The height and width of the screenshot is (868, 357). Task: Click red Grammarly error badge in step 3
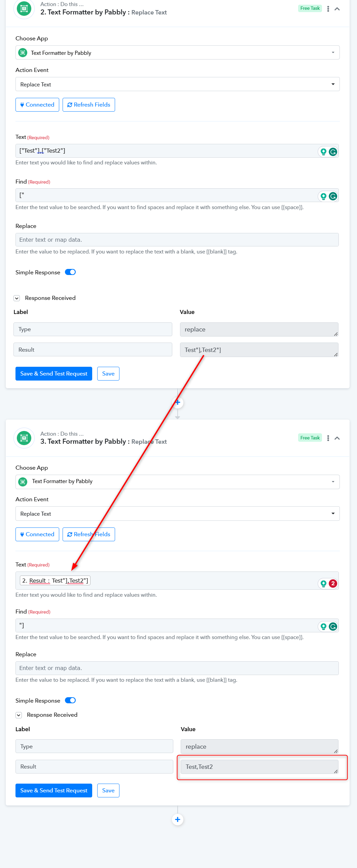click(x=333, y=583)
